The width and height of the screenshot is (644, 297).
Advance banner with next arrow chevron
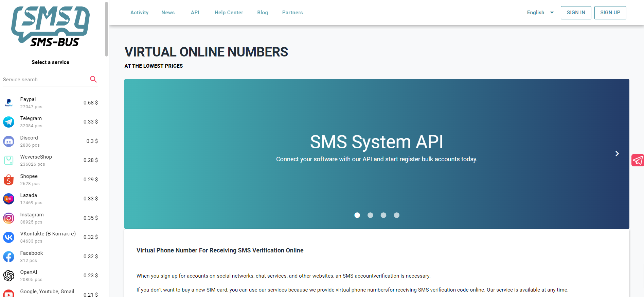pyautogui.click(x=617, y=154)
